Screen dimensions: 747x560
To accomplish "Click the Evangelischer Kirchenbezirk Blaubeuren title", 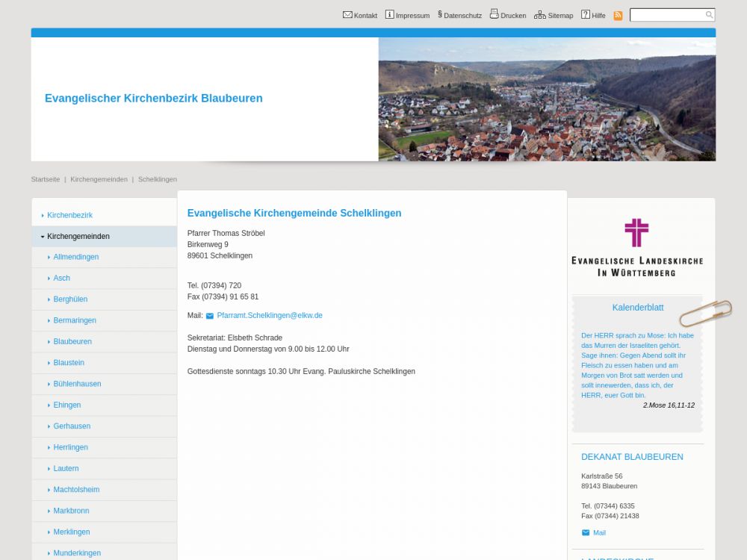I will (x=154, y=99).
